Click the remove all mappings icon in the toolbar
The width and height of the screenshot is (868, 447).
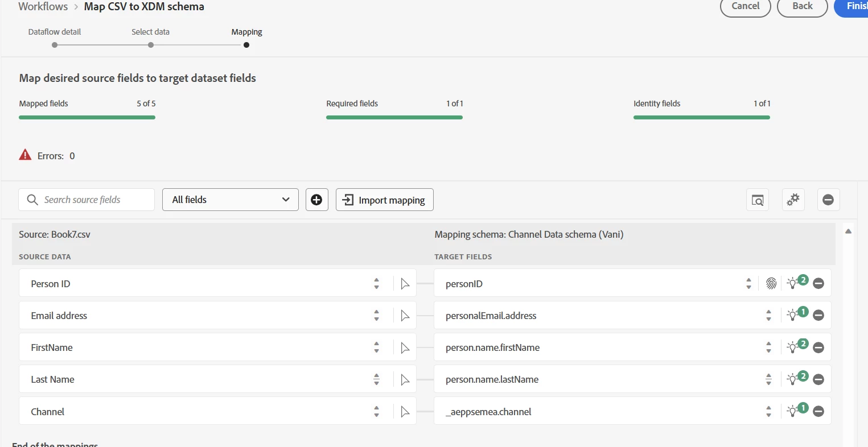(828, 200)
